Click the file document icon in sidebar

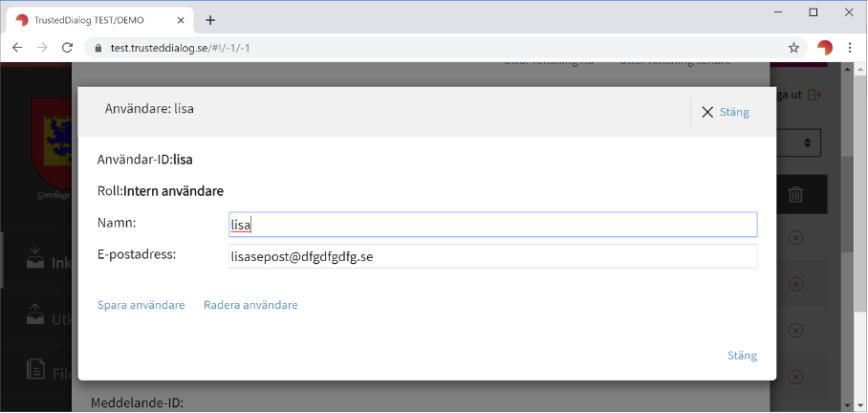point(35,369)
